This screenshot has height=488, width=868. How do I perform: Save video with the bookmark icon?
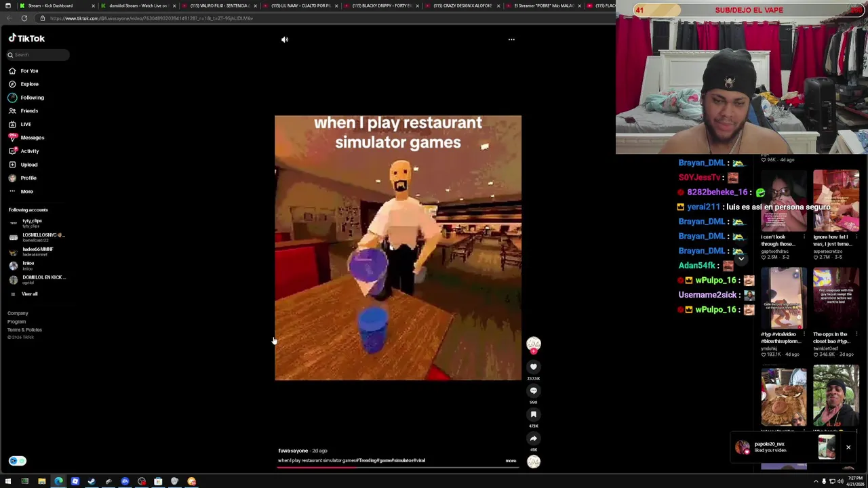pyautogui.click(x=534, y=414)
